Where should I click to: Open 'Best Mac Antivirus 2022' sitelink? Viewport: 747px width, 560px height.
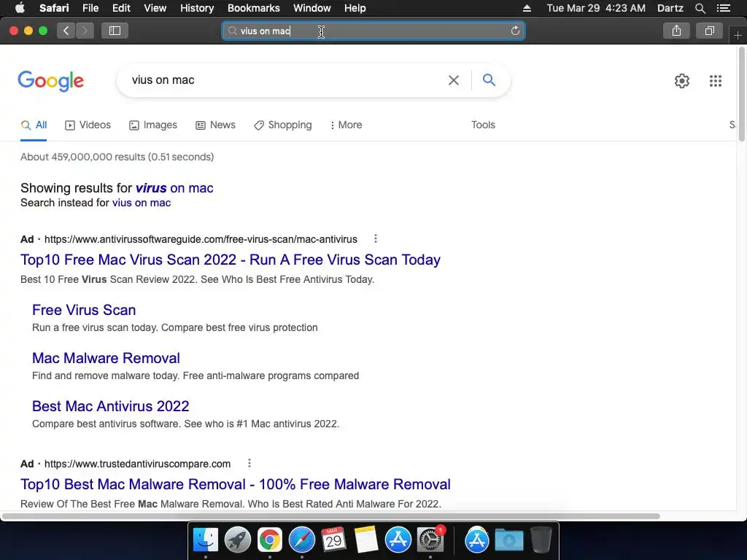[111, 406]
